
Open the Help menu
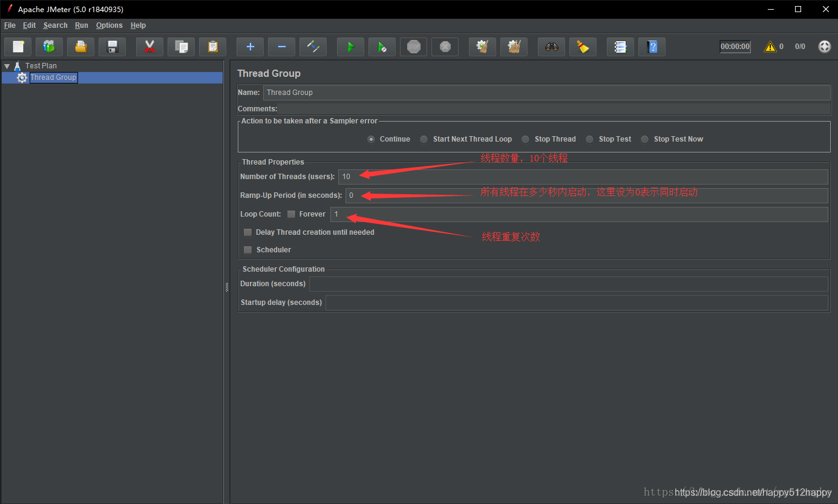point(138,25)
